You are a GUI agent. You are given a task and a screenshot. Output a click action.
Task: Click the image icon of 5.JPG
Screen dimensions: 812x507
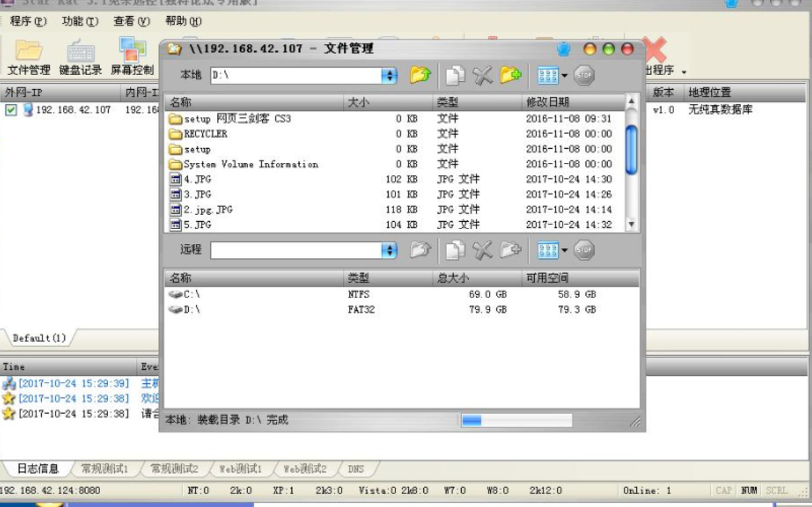(176, 224)
